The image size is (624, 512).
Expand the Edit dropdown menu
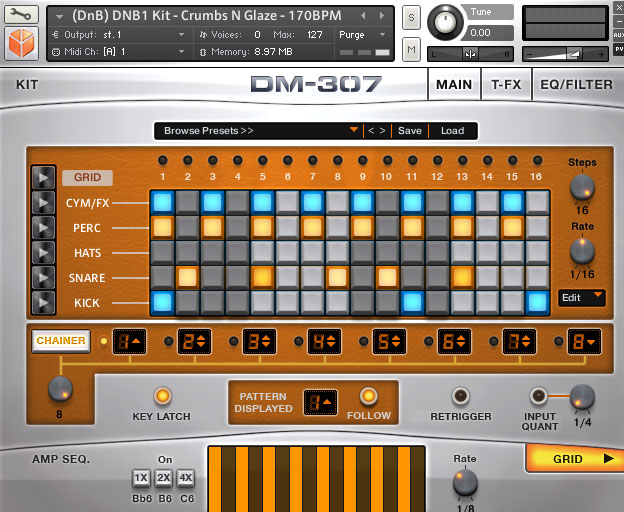point(581,297)
